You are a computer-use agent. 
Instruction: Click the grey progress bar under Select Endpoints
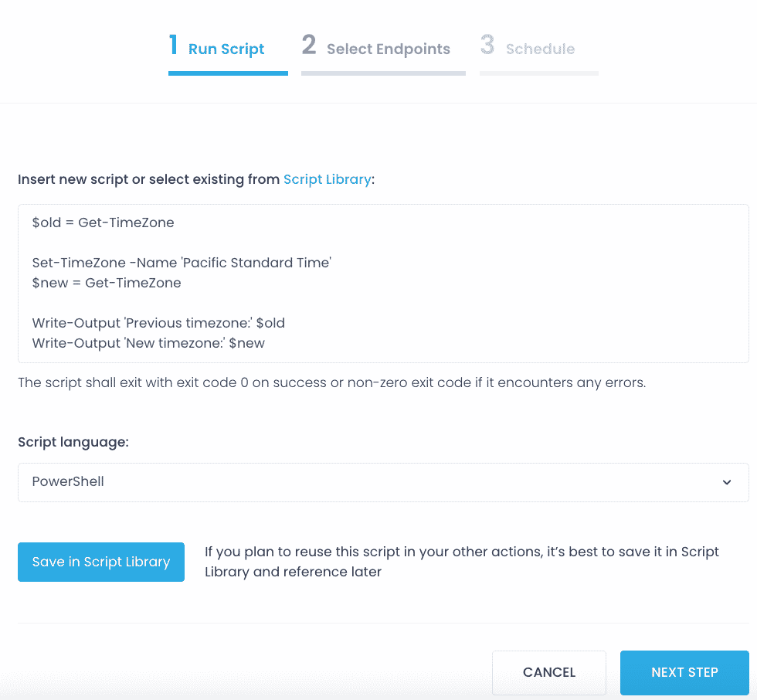383,73
